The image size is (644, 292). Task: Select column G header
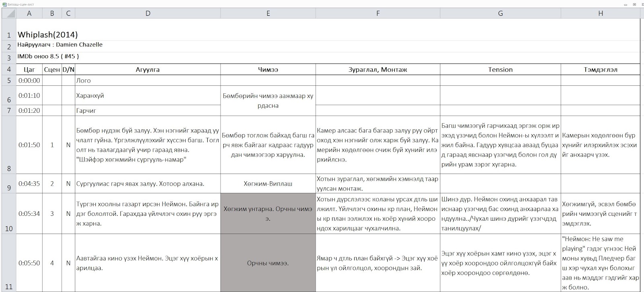coord(500,13)
